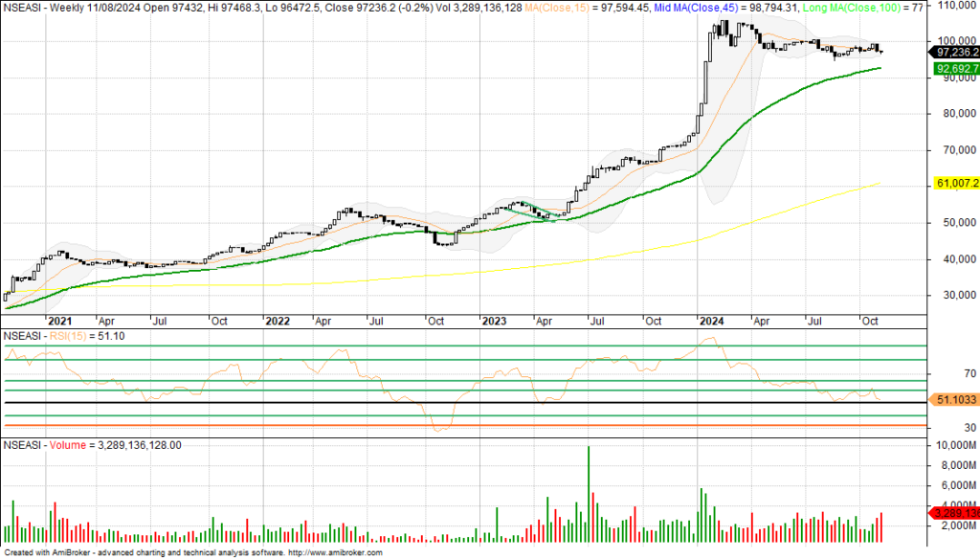980x558 pixels.
Task: Open the www.amibroker.com link in footer
Action: click(335, 553)
